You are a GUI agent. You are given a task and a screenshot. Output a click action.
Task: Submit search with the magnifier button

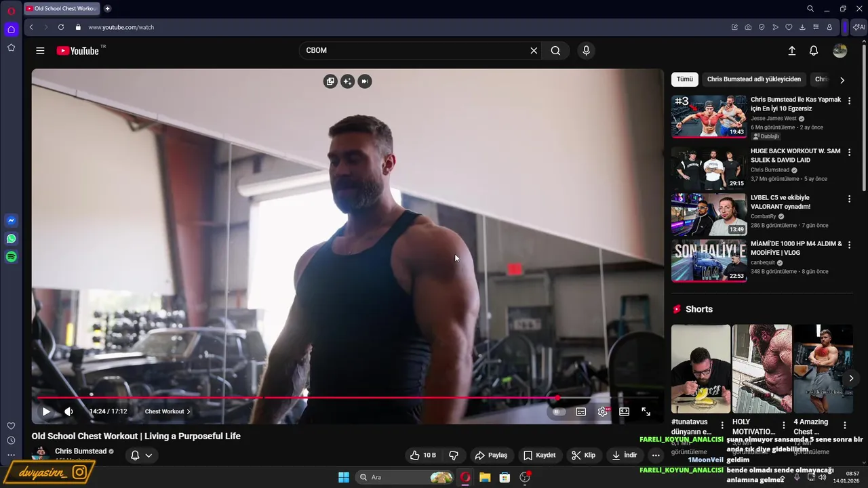[555, 51]
